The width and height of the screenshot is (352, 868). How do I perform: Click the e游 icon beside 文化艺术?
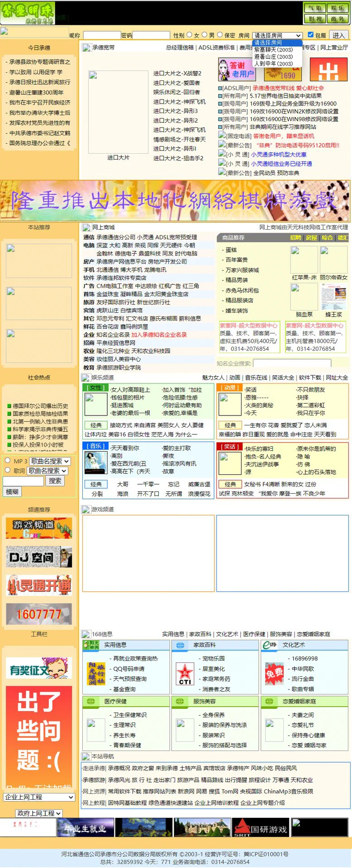point(271,645)
